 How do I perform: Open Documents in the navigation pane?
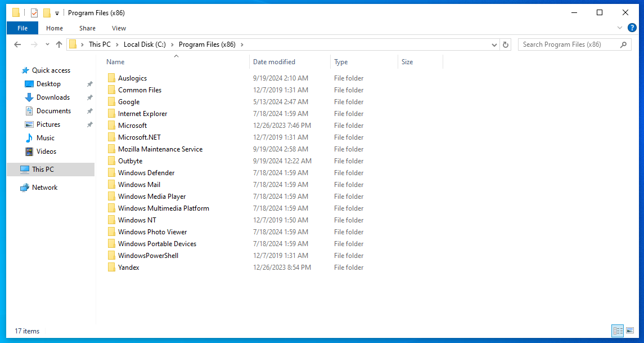click(x=53, y=111)
